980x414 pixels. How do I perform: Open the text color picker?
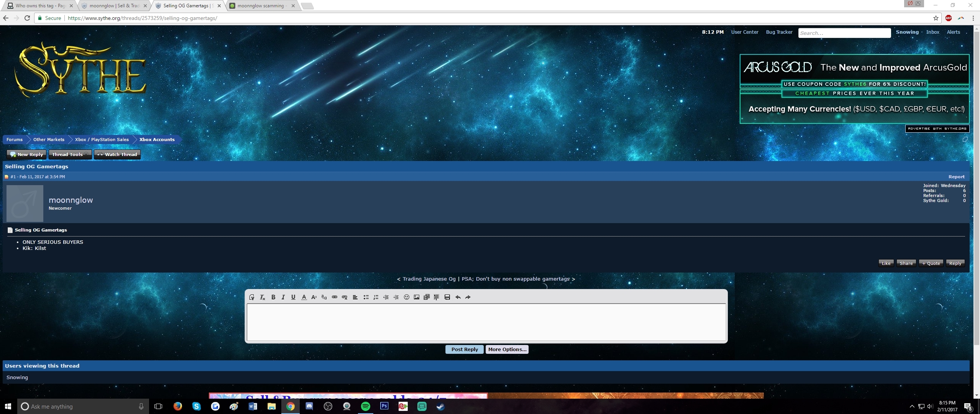(304, 297)
